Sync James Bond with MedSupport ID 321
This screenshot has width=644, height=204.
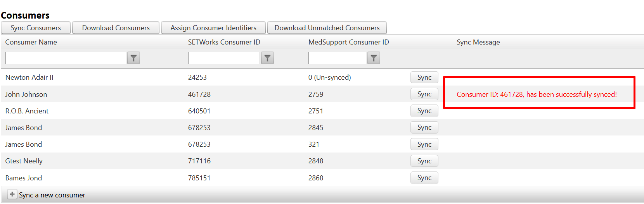click(424, 144)
